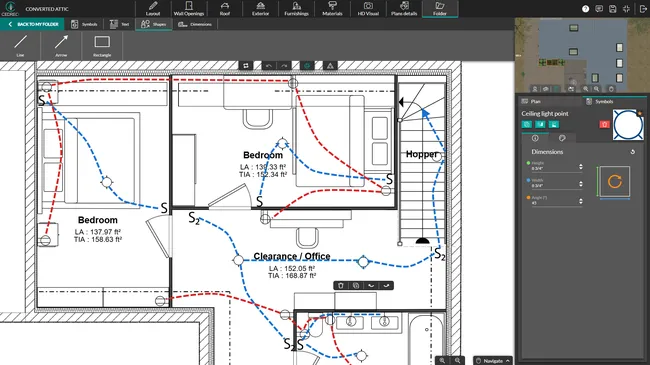Click the camera icon in 3D preview
Viewport: 650px width, 365px height.
pos(571,89)
